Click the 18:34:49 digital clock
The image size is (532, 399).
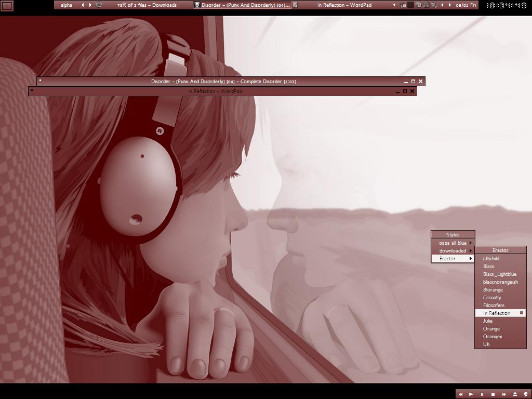pos(506,5)
